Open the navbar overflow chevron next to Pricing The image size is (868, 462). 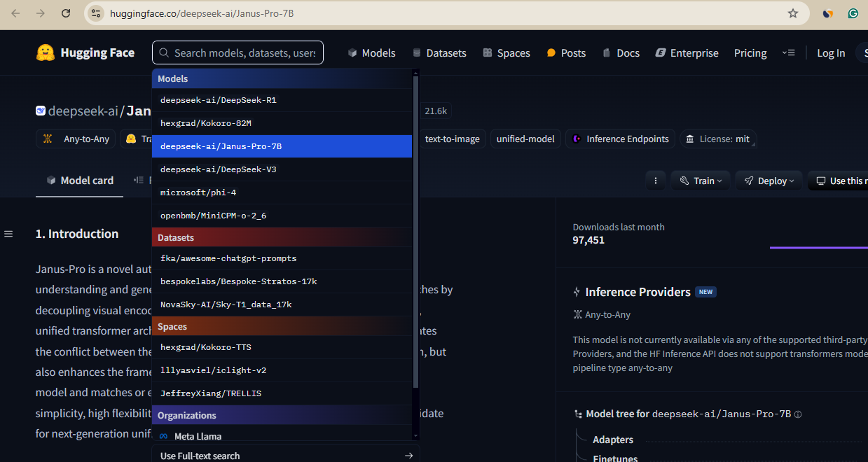pos(789,52)
